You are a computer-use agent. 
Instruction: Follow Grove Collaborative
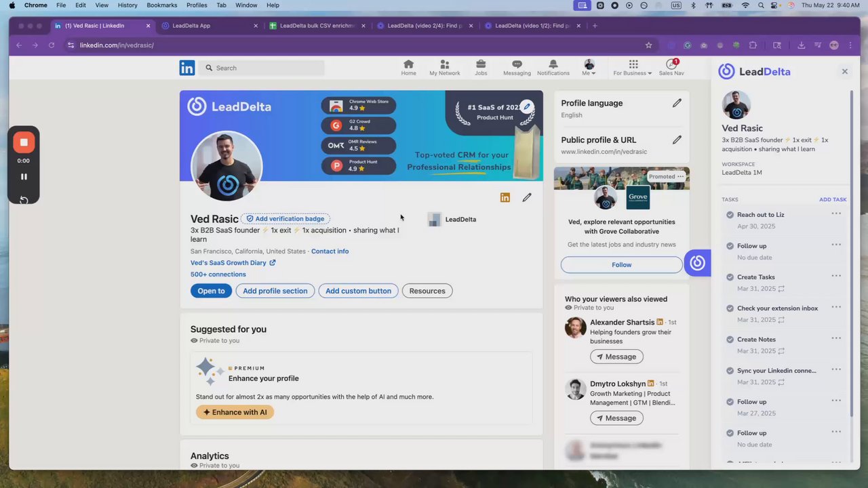621,265
